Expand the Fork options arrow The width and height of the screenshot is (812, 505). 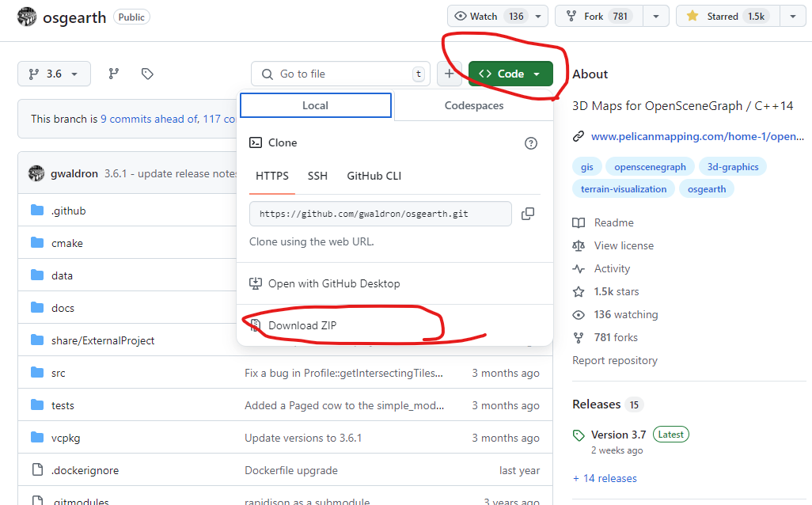point(656,17)
